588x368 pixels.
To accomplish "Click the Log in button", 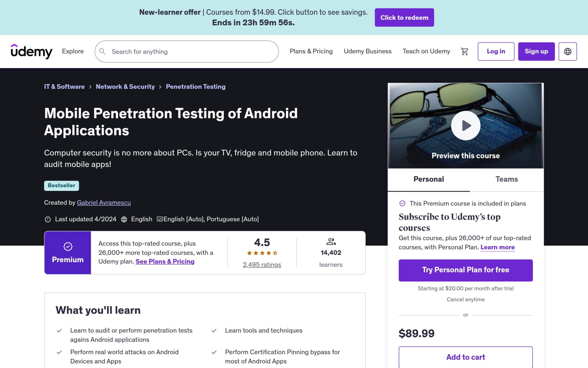I will [x=496, y=51].
